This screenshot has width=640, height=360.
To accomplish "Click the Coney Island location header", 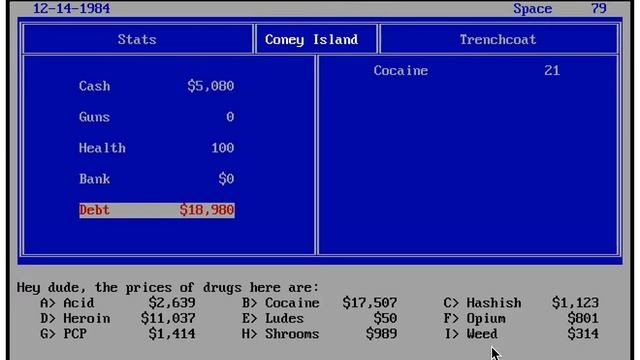I will (311, 40).
